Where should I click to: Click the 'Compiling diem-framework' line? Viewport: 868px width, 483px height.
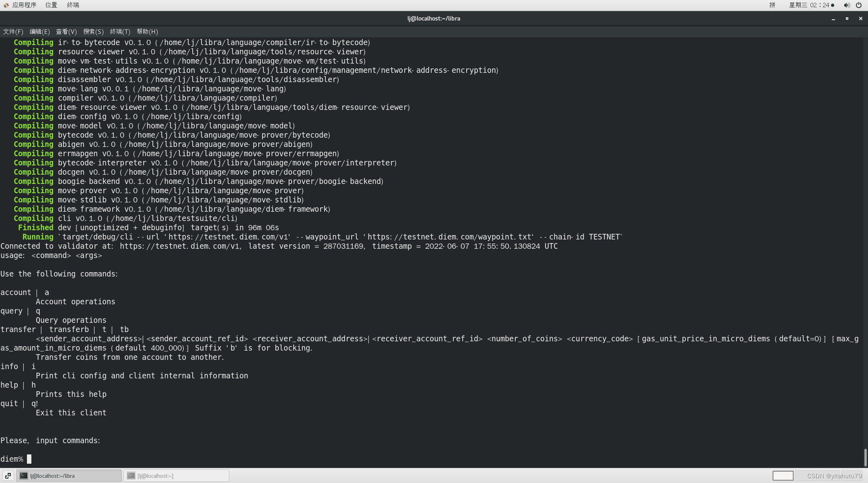172,209
